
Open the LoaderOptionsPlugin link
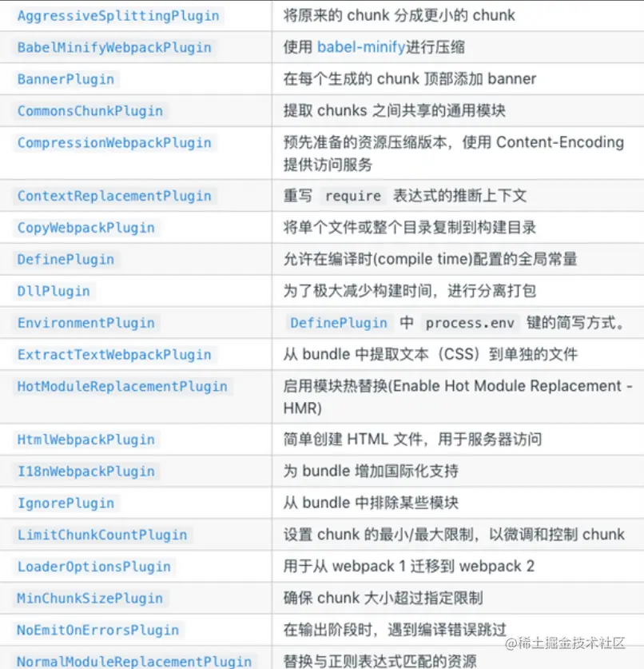click(x=93, y=567)
